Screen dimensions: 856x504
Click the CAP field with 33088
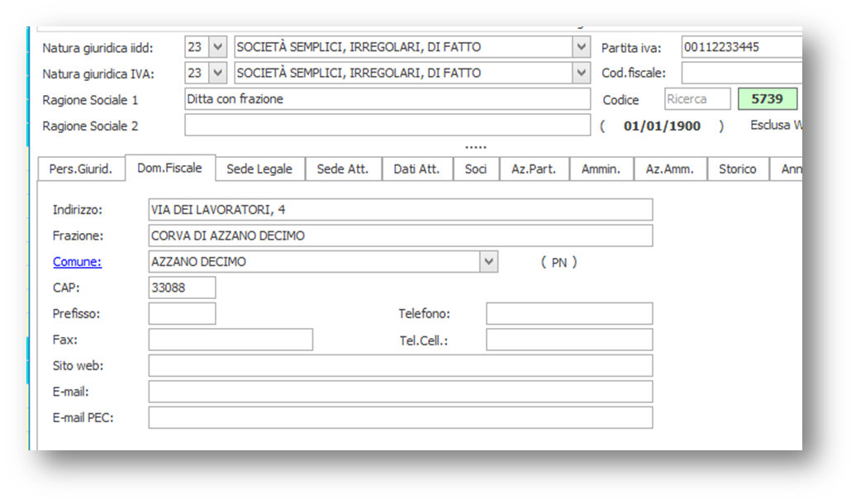coord(182,288)
